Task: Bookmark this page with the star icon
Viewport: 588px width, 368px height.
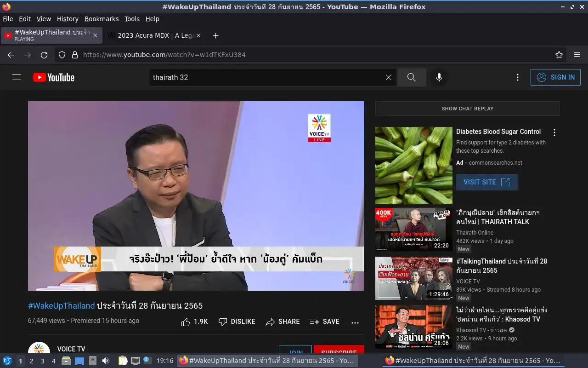Action: click(x=559, y=55)
